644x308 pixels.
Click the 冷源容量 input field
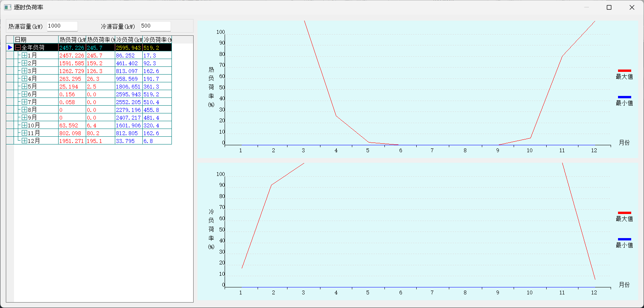click(155, 26)
